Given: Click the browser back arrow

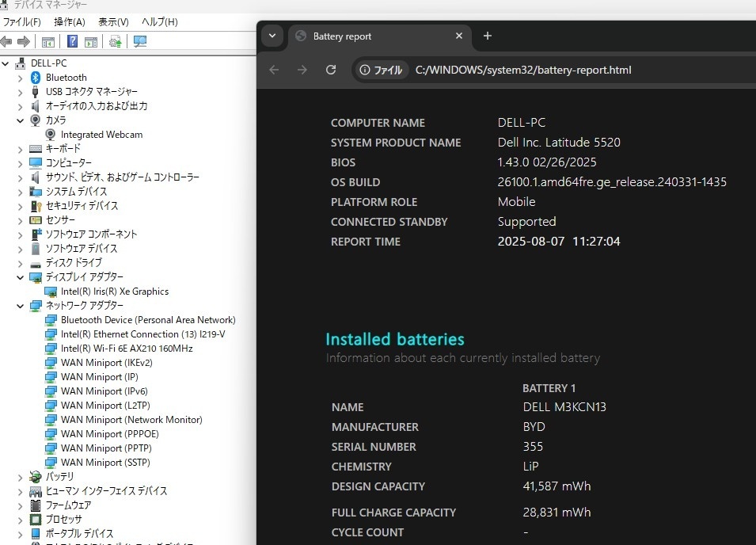Looking at the screenshot, I should point(274,70).
